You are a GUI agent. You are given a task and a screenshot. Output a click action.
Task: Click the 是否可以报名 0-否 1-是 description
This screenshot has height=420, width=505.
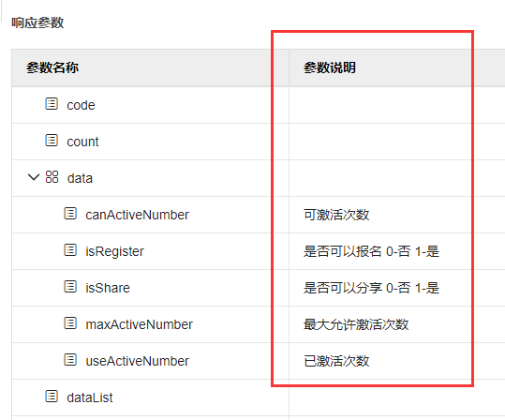[371, 251]
